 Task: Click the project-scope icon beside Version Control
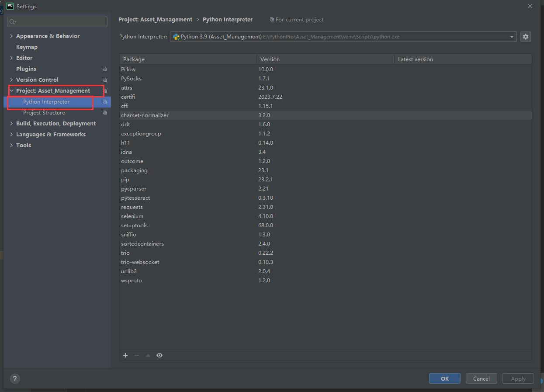(104, 80)
